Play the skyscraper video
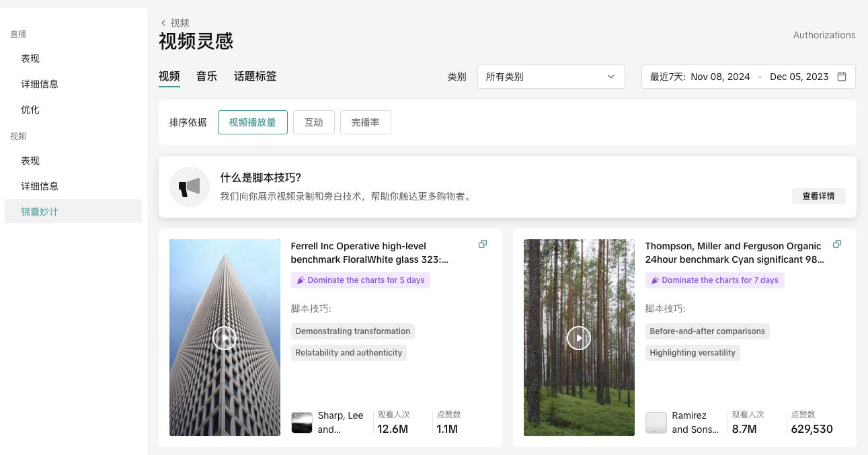Image resolution: width=868 pixels, height=455 pixels. click(x=225, y=338)
